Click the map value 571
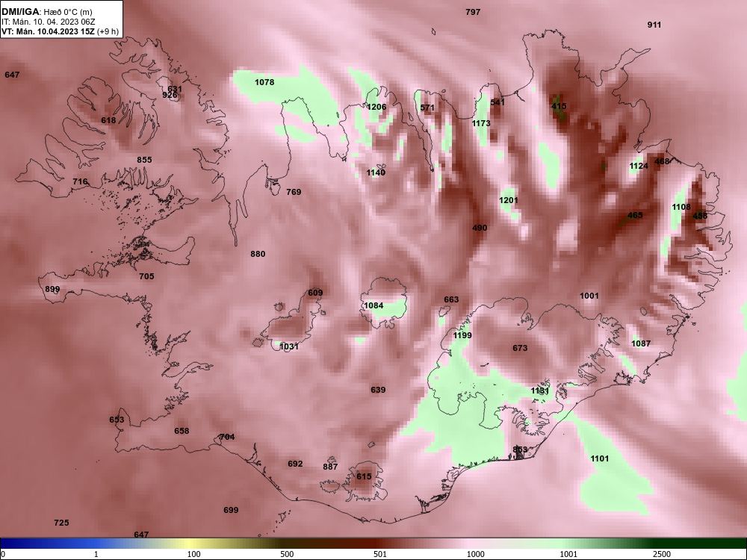 point(427,108)
